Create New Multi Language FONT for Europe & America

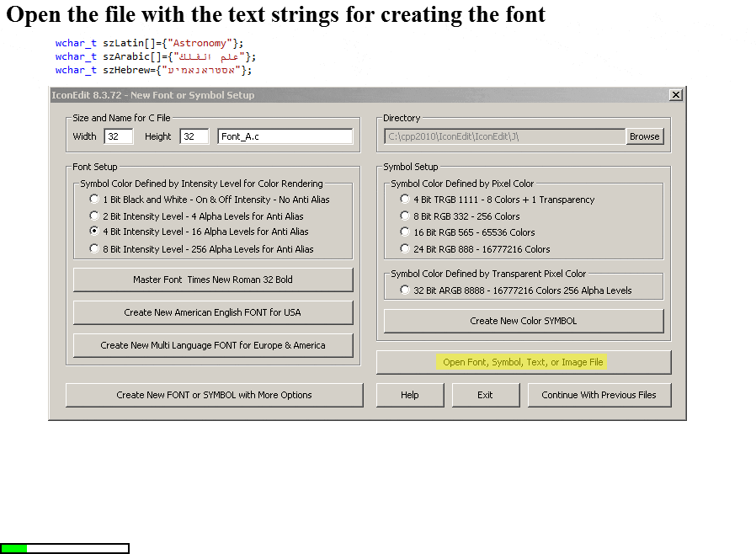[213, 345]
